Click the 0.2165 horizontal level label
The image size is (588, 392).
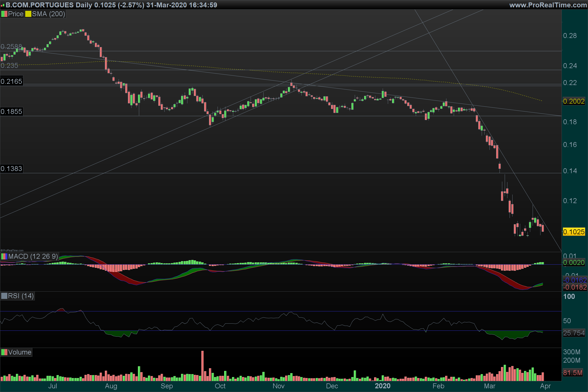[x=11, y=82]
